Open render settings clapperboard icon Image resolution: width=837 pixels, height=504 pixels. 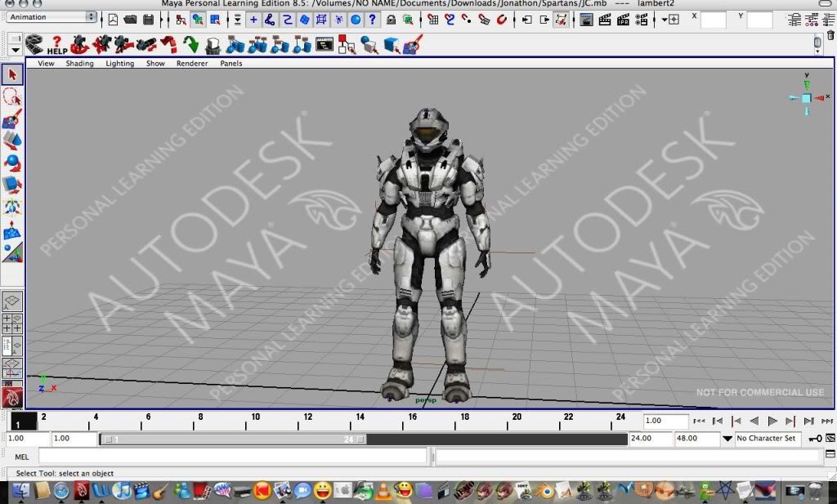[641, 20]
